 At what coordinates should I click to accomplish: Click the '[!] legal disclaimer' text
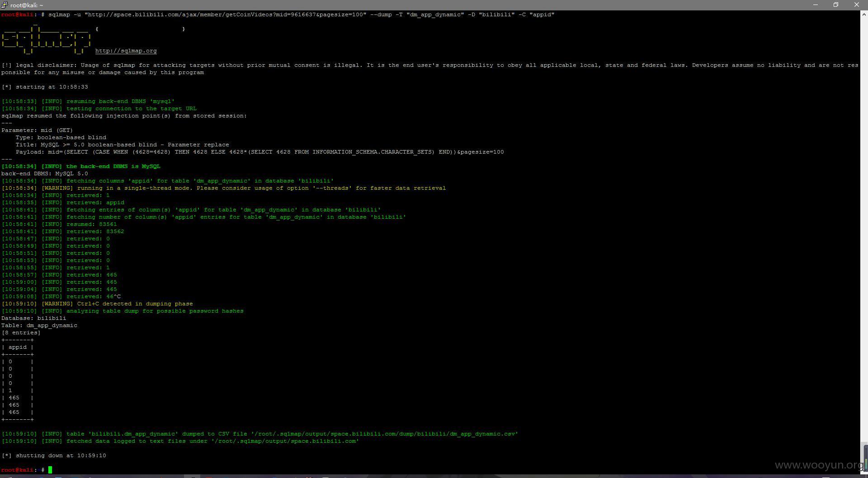click(x=429, y=69)
